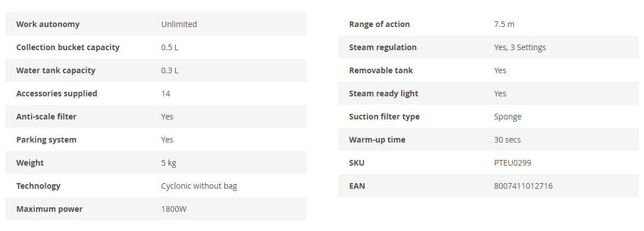Select the "Accessories supplied" row label

56,94
